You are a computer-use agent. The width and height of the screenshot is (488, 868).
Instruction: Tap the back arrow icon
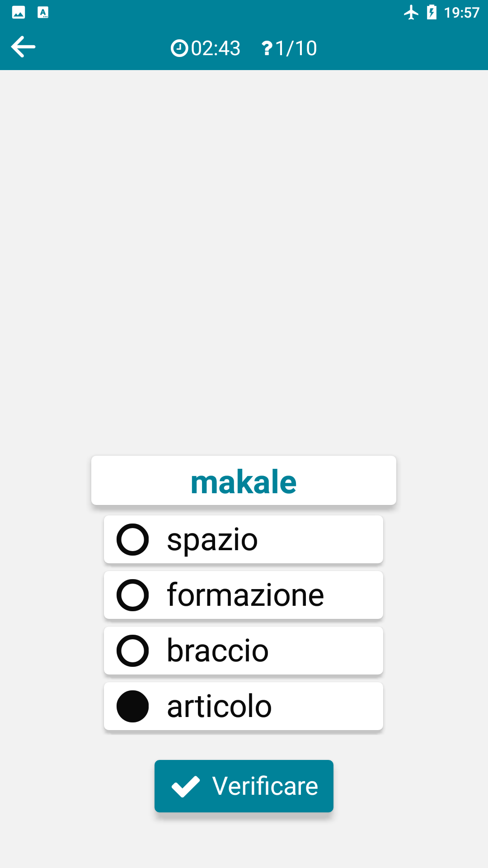tap(23, 47)
